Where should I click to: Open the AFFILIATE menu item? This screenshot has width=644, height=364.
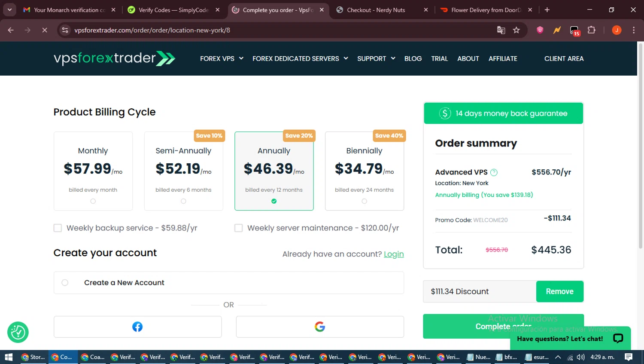click(x=503, y=58)
